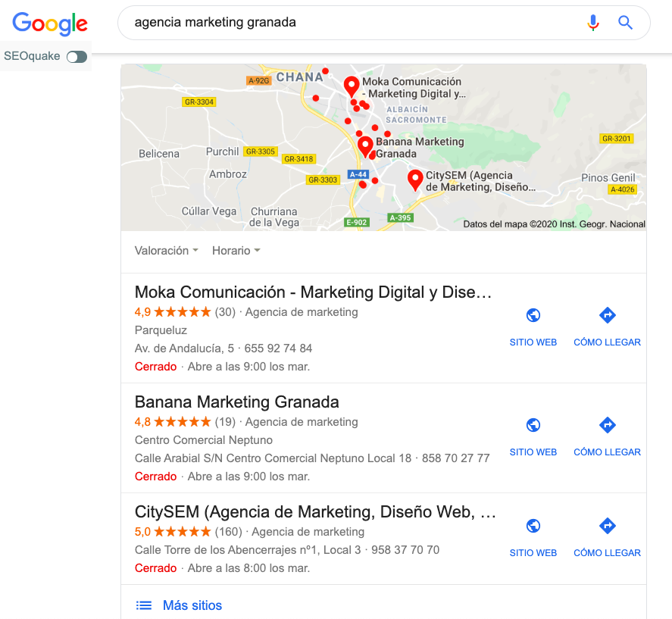Screen dimensions: 672x619
Task: Select the Banana Marketing map pin
Action: (365, 147)
